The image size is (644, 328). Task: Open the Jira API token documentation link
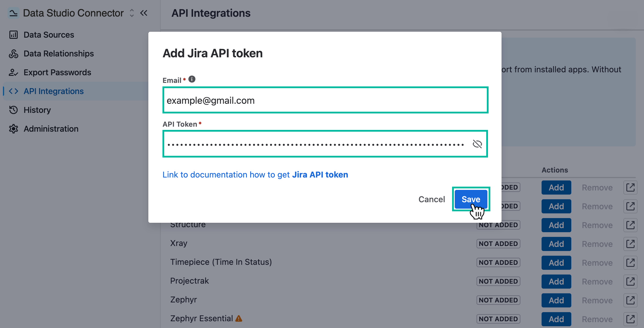click(x=255, y=175)
